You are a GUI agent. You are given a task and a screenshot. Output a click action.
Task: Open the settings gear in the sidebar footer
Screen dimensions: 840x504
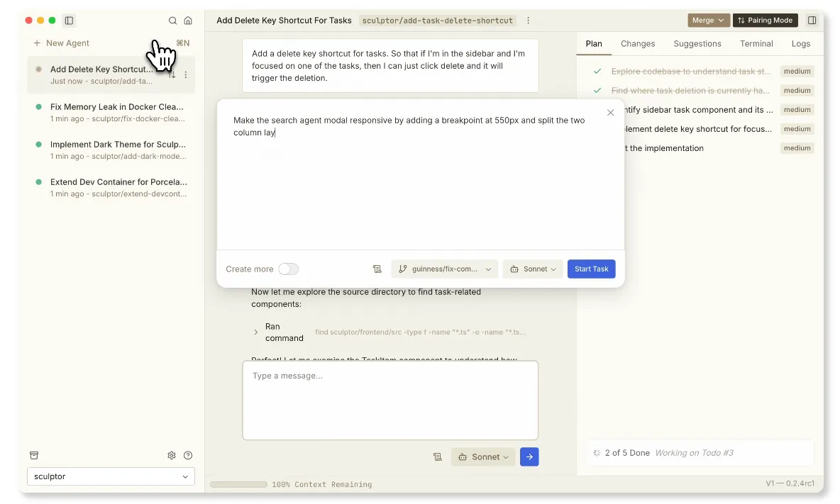pyautogui.click(x=172, y=456)
